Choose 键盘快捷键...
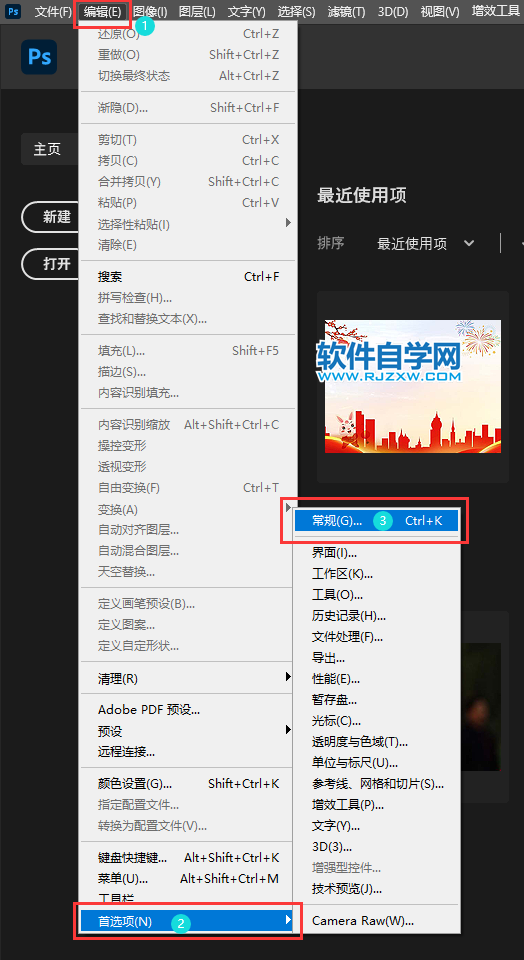The height and width of the screenshot is (960, 524). coord(188,858)
